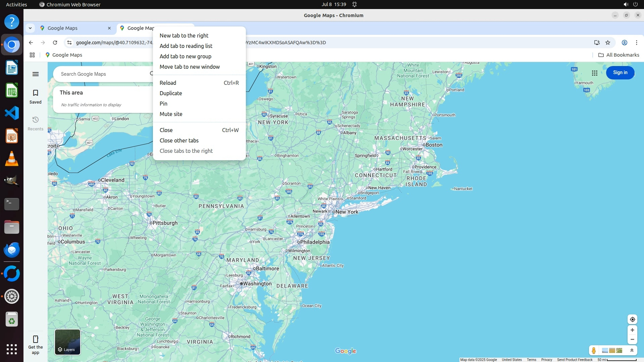Open the Layers map type thumbnail
This screenshot has width=644, height=362.
(x=67, y=342)
